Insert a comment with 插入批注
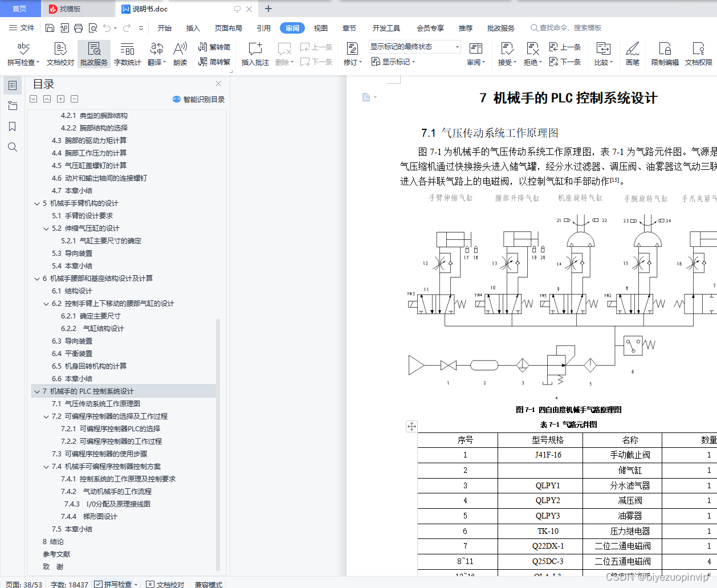 coord(255,54)
